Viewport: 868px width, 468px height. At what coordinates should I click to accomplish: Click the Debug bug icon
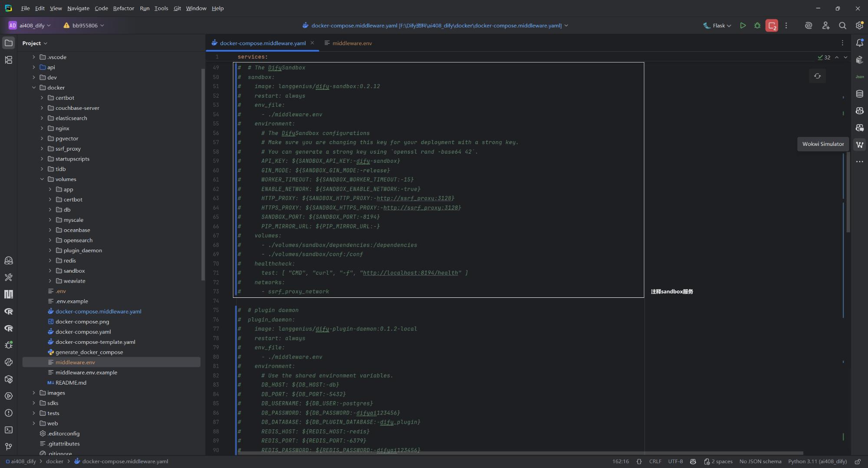757,26
